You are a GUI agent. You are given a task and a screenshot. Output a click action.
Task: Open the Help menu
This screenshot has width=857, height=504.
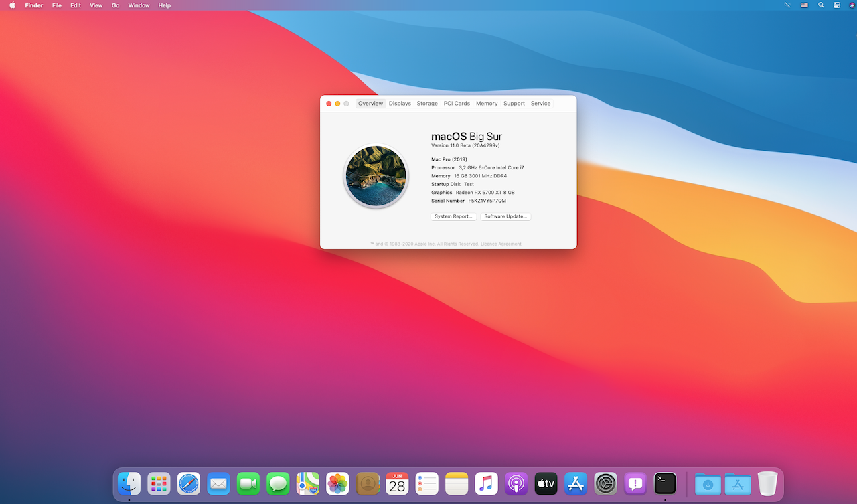(165, 5)
